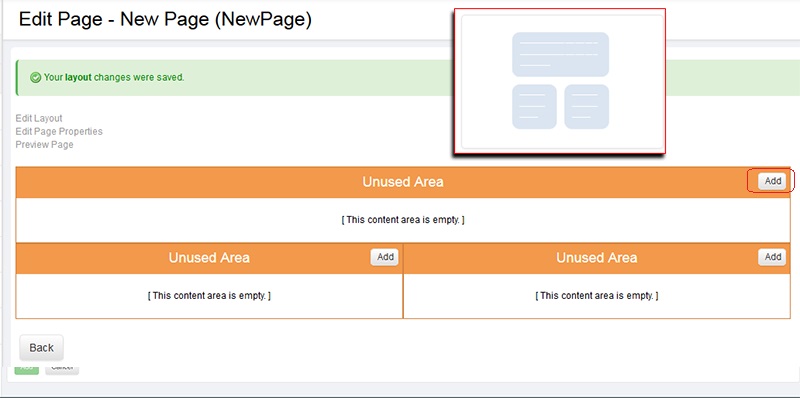The width and height of the screenshot is (800, 398).
Task: Click Add in the bottom-right Unused Area
Action: 772,257
